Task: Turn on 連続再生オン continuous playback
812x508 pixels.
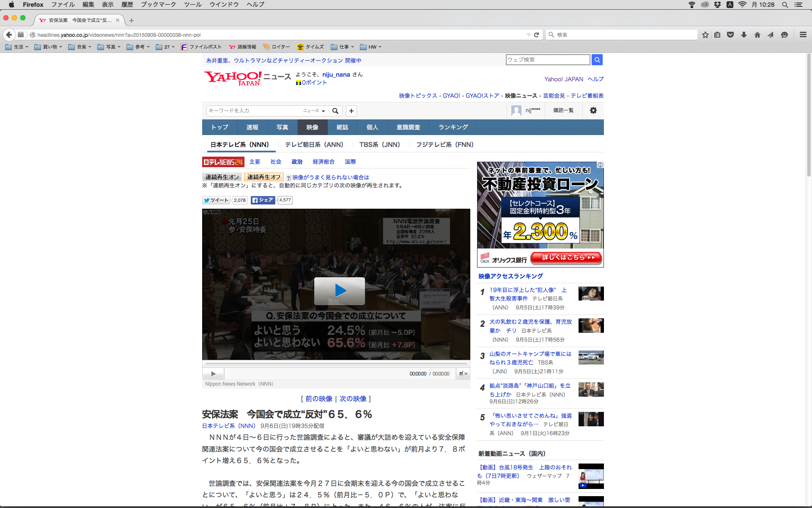Action: [222, 177]
